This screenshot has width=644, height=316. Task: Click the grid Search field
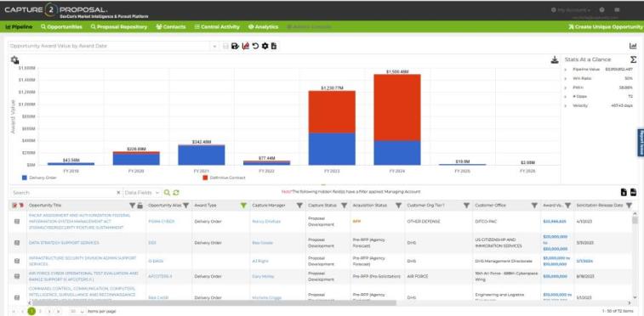[62, 193]
